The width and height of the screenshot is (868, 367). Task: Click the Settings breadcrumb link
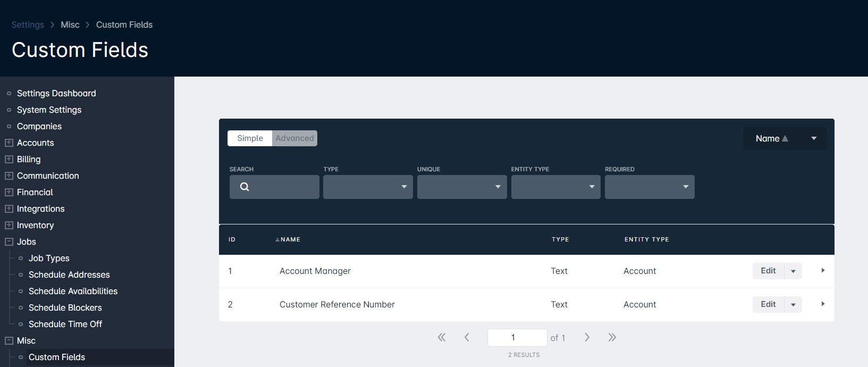pos(28,24)
